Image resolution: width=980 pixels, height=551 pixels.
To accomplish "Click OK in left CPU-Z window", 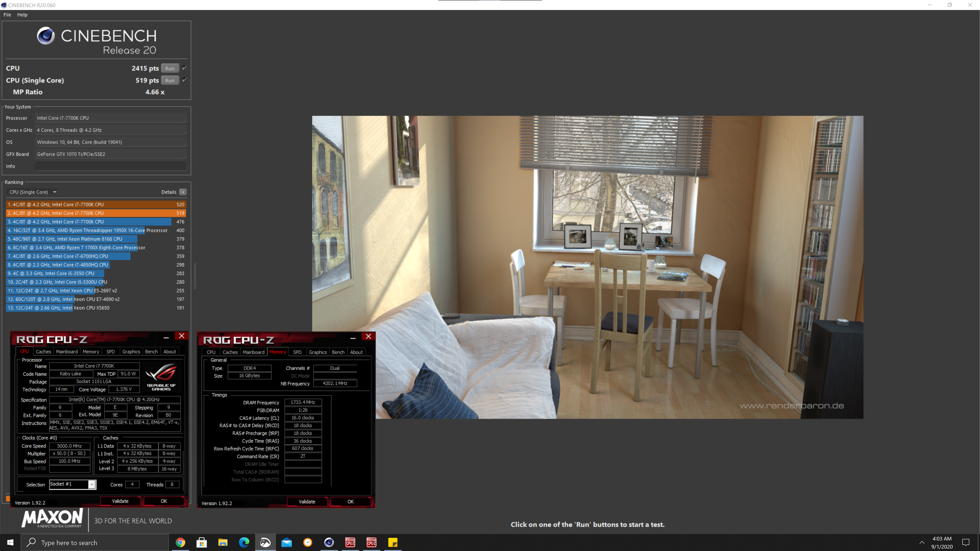I will (164, 501).
